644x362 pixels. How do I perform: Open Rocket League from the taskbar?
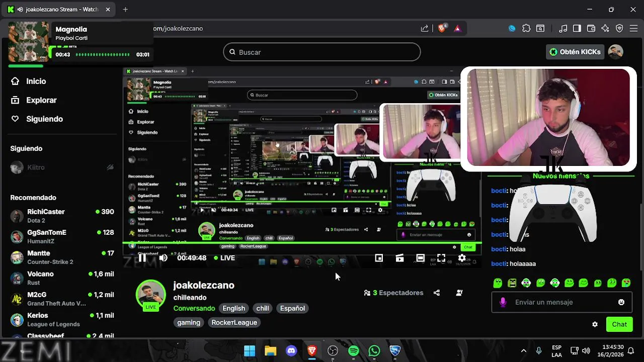point(395,351)
